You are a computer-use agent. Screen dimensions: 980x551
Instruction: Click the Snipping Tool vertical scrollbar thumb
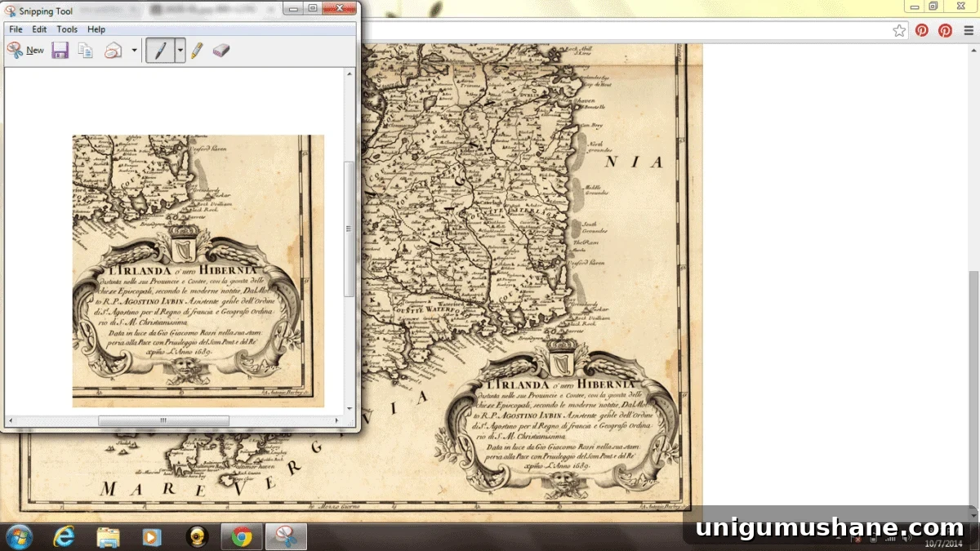pos(350,229)
